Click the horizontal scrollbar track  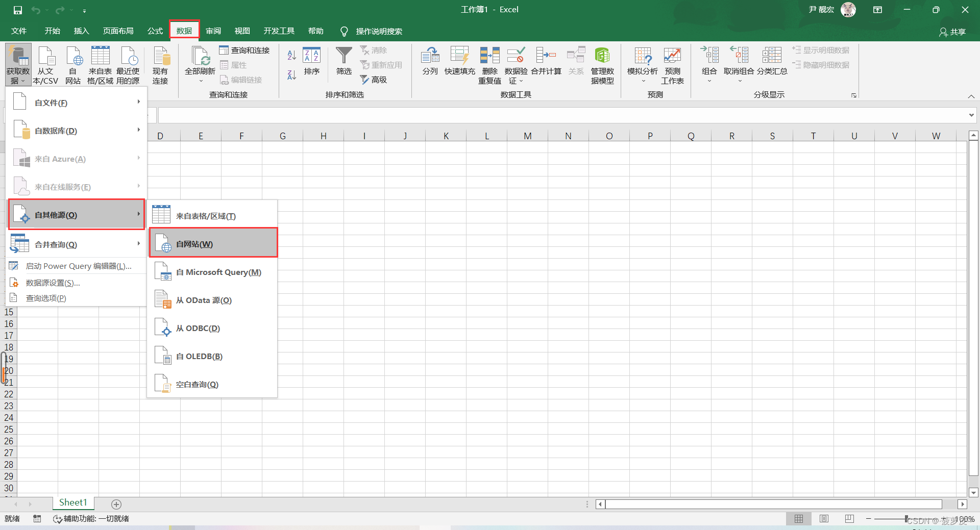(773, 504)
